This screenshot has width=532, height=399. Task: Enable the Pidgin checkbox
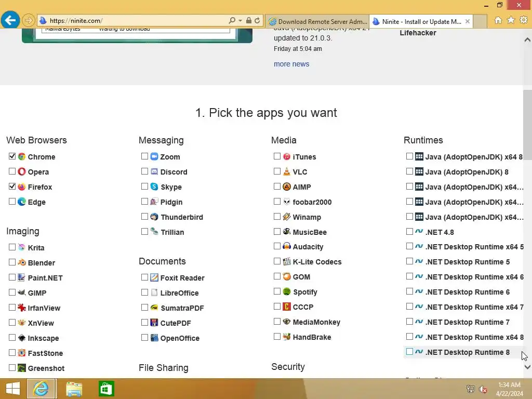(x=144, y=201)
